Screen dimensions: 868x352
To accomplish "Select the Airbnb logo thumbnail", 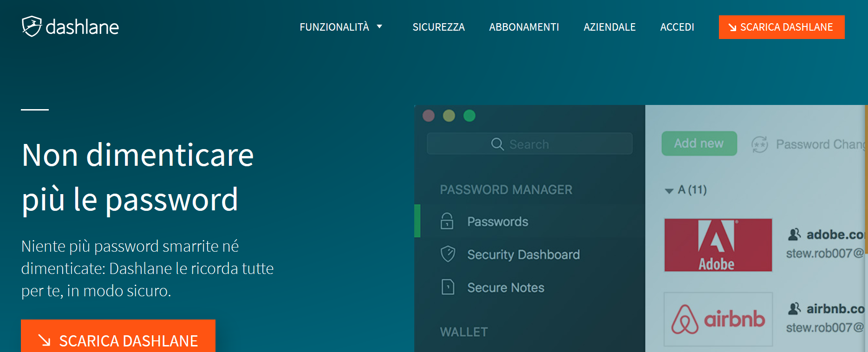I will click(x=718, y=319).
